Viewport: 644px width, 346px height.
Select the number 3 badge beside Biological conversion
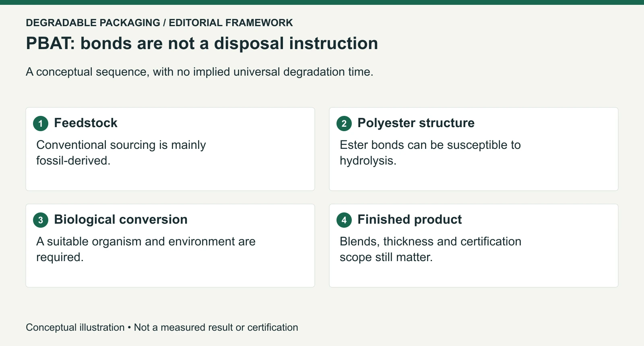coord(41,220)
